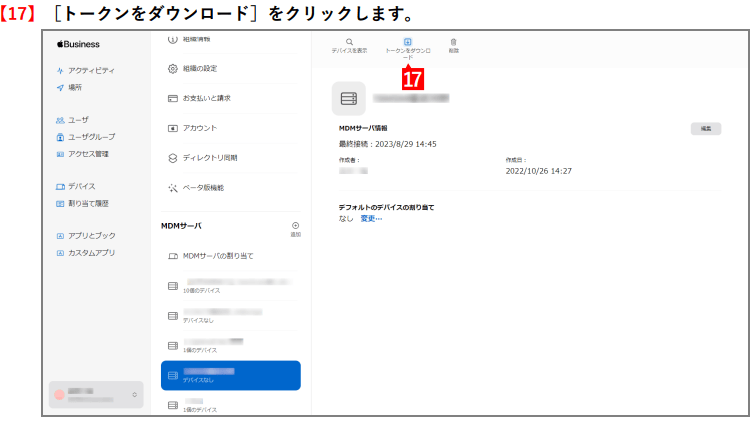Click the card icon beside お支払いと請求
The height and width of the screenshot is (423, 755).
172,98
